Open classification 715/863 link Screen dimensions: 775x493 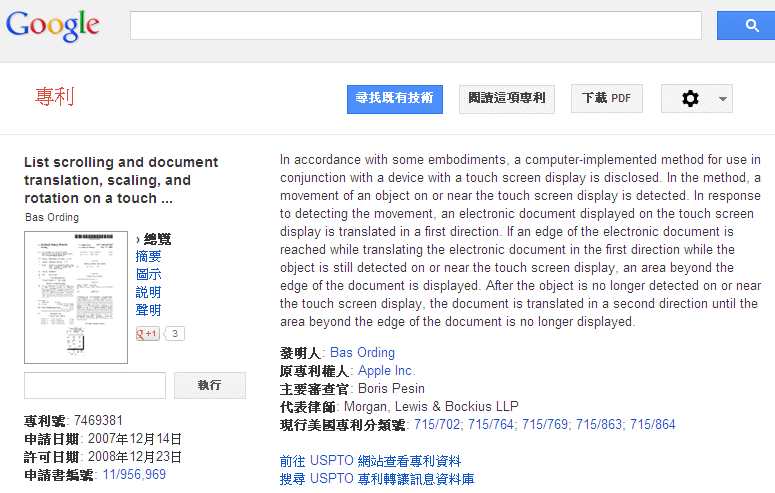[x=599, y=424]
